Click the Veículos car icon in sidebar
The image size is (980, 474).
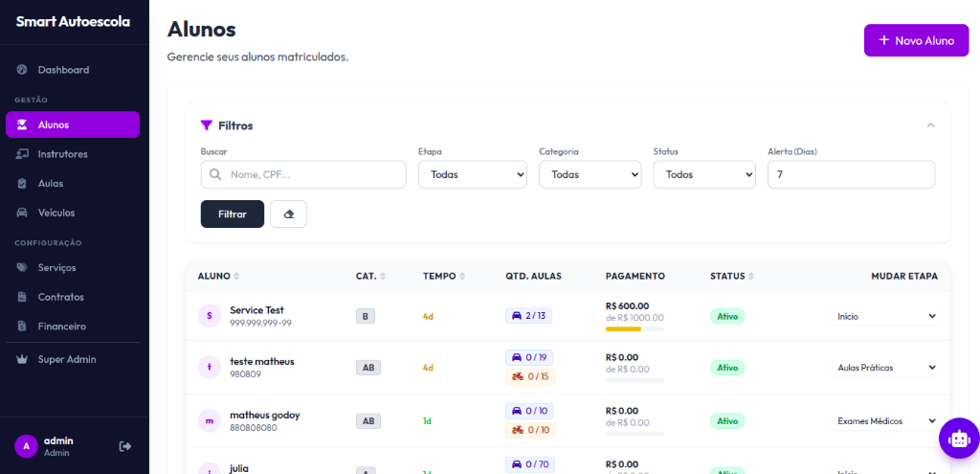pyautogui.click(x=22, y=213)
